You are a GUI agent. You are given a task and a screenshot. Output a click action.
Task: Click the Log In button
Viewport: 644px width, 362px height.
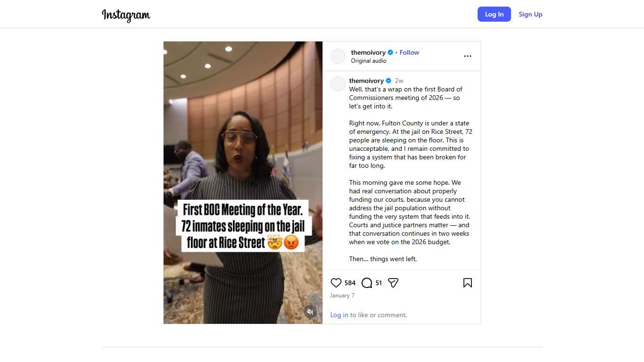pos(494,14)
